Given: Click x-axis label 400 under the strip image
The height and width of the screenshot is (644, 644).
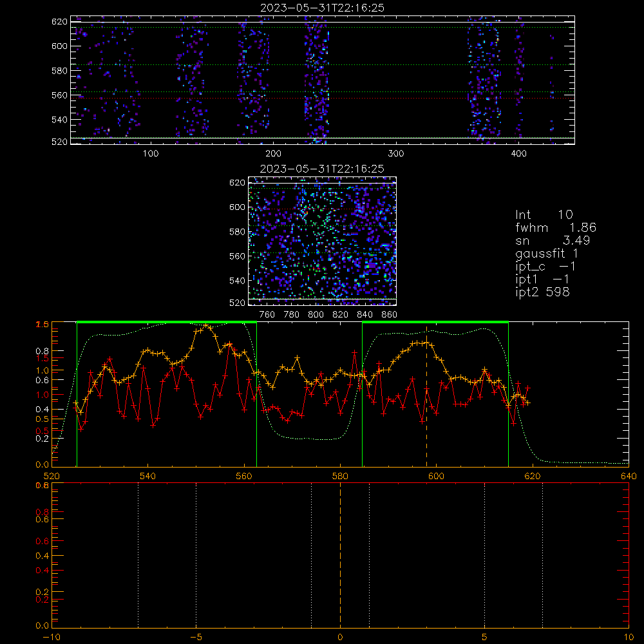Looking at the screenshot, I should (518, 154).
